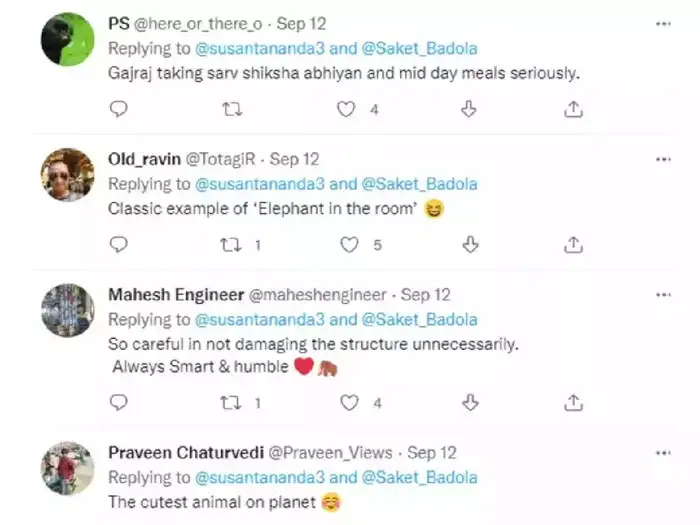
Task: Open @susantananda3 link in PS's tweet
Action: (x=259, y=49)
